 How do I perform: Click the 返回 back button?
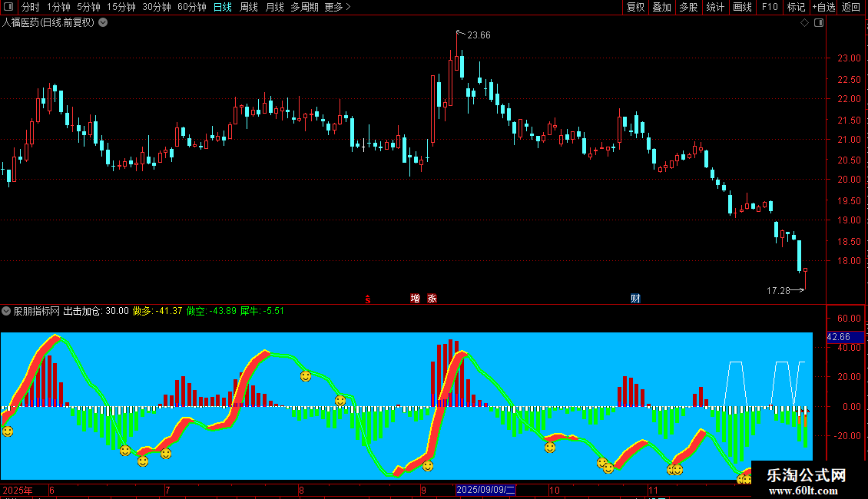[851, 7]
